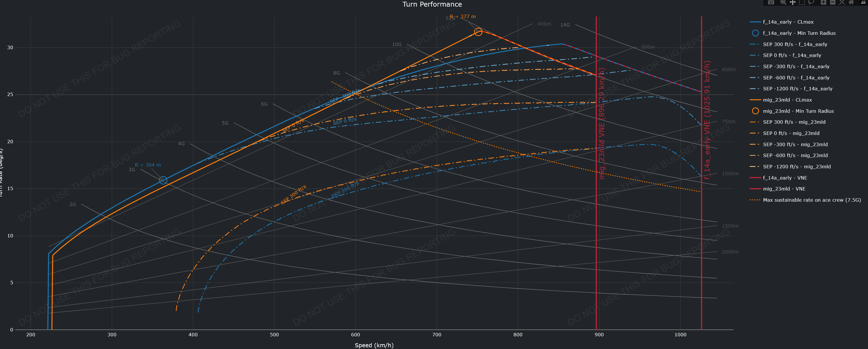This screenshot has height=349, width=868.
Task: Click the Zoom Out minus icon
Action: pyautogui.click(x=833, y=2)
